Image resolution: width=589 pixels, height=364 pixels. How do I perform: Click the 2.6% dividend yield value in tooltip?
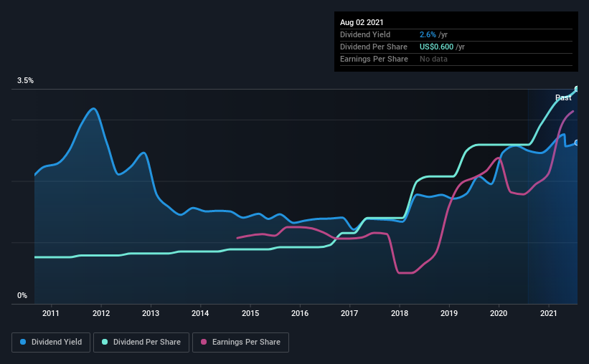[x=428, y=34]
